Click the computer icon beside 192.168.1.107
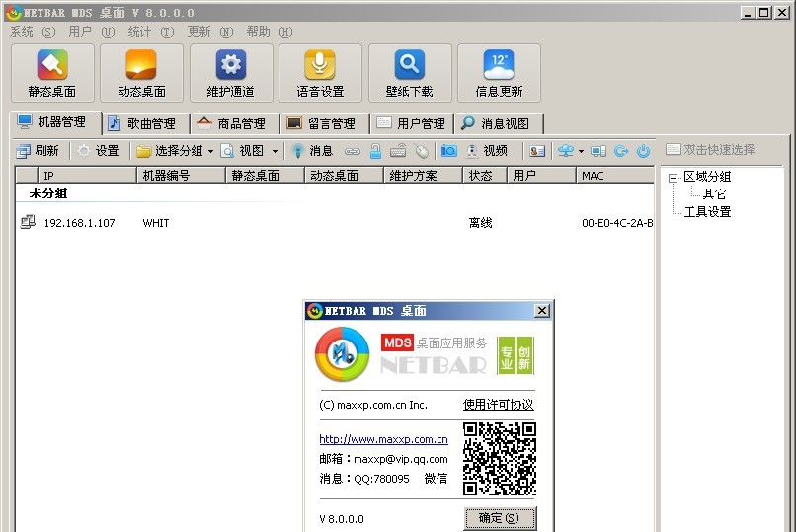796x532 pixels. click(x=28, y=222)
